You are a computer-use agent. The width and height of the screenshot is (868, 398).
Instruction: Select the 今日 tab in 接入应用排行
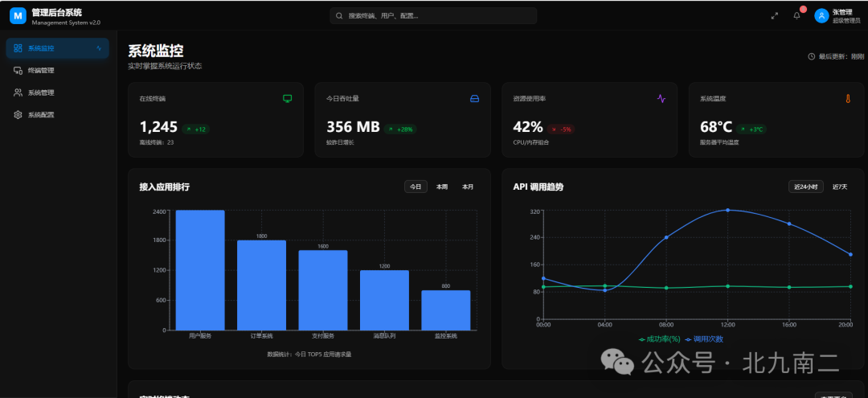[416, 187]
